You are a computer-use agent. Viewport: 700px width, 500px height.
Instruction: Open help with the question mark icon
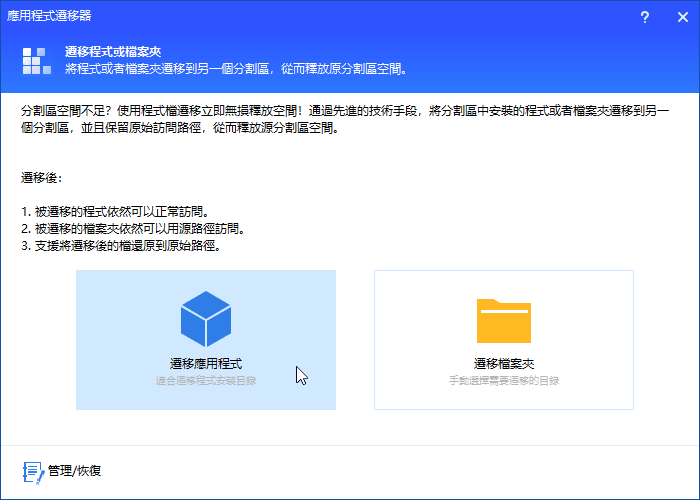(x=645, y=17)
